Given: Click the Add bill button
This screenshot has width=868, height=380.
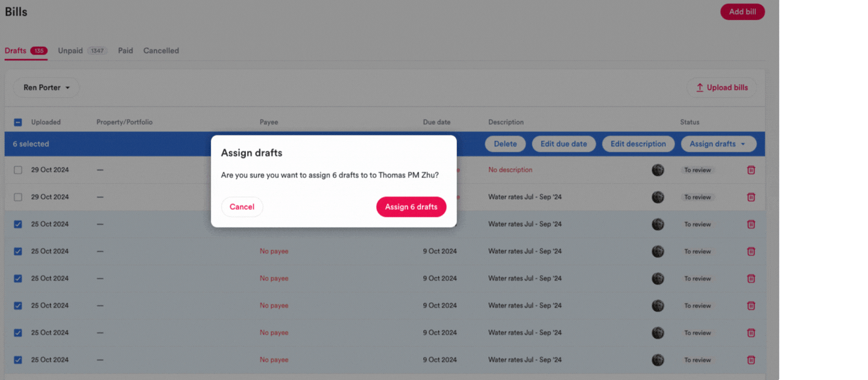Looking at the screenshot, I should pyautogui.click(x=743, y=11).
